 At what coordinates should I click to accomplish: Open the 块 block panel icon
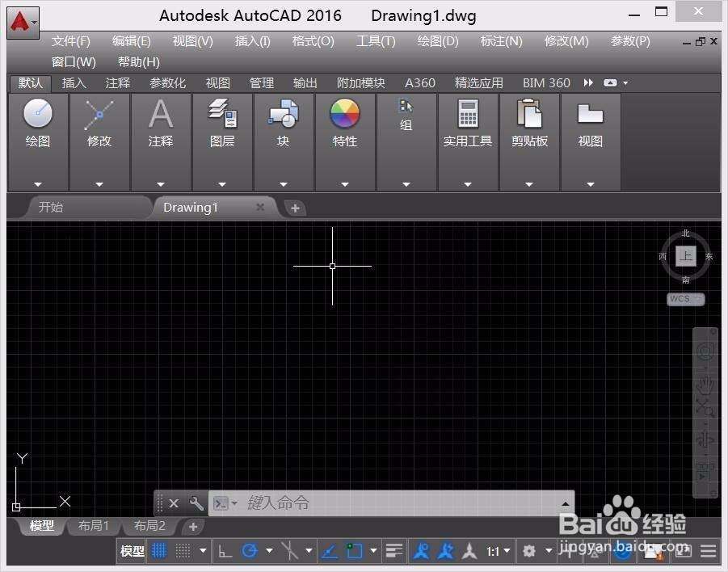coord(284,113)
